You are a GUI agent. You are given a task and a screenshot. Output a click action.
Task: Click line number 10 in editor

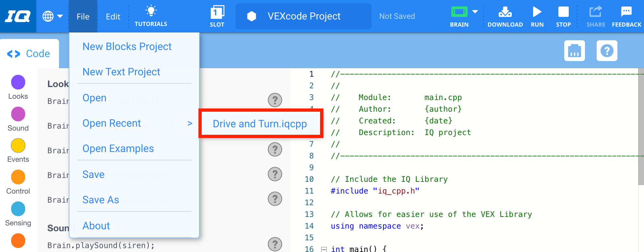click(x=309, y=179)
